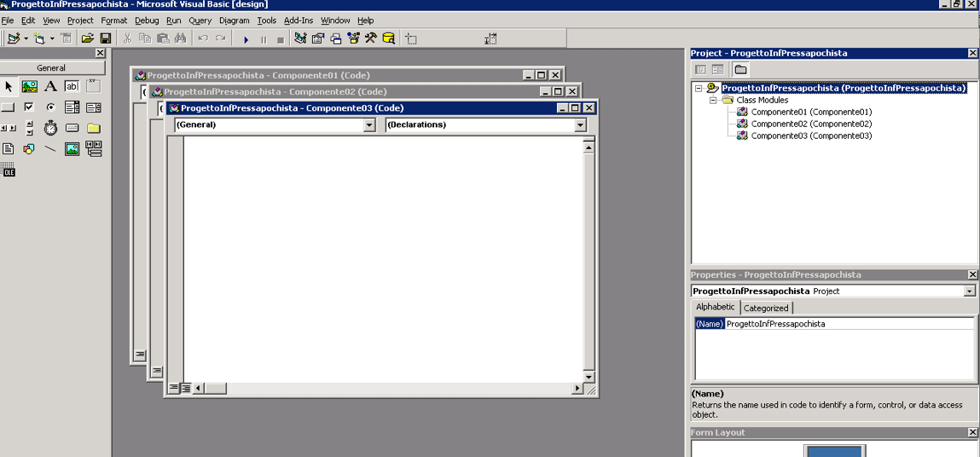980x457 pixels.
Task: Open the Properties object selector dropdown
Action: pos(970,292)
